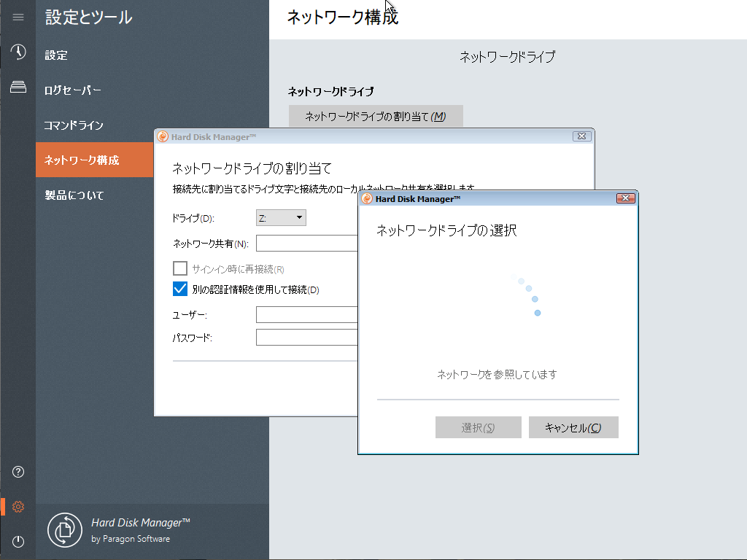Enable the サインイン時に再接続 checkbox

click(179, 268)
